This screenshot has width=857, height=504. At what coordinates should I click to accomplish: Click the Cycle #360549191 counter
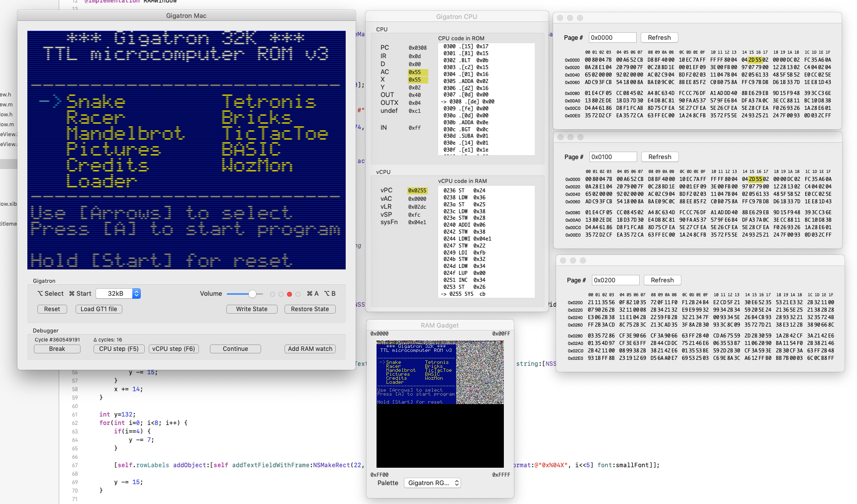coord(57,340)
